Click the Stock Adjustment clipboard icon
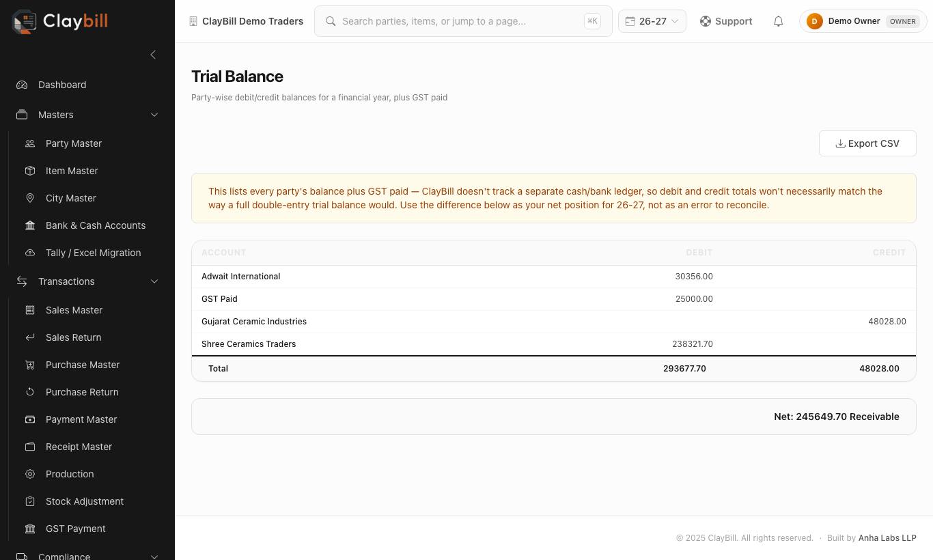Screen dimensions: 933x560 coord(30,501)
